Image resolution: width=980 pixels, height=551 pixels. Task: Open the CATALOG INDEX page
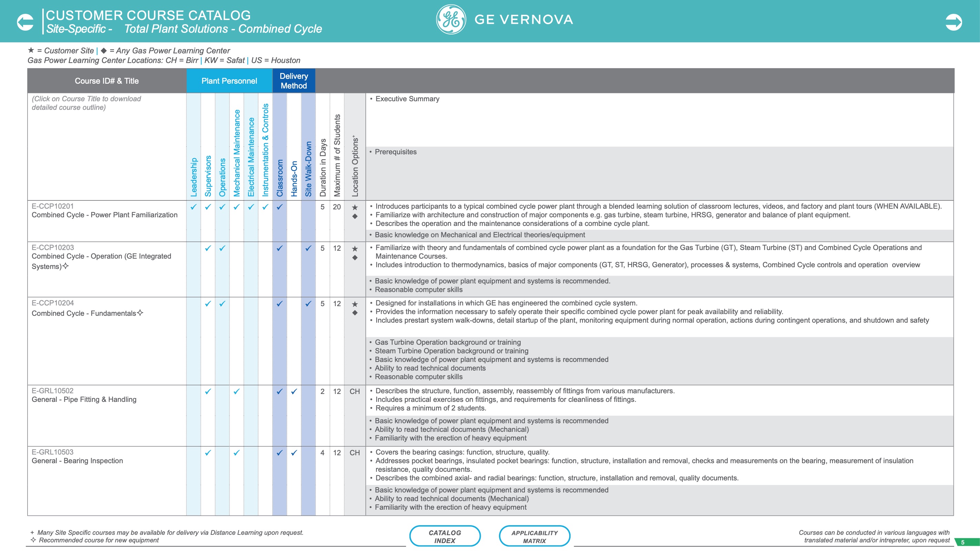(x=445, y=536)
